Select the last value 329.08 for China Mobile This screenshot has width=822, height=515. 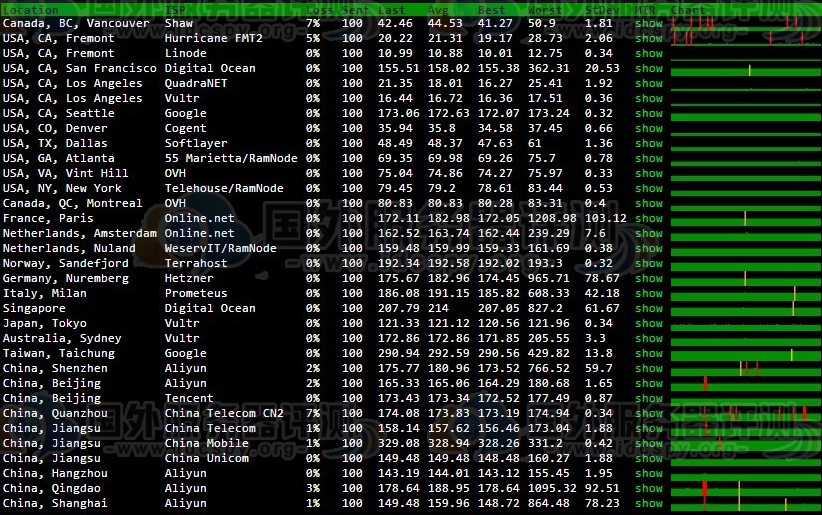[398, 443]
